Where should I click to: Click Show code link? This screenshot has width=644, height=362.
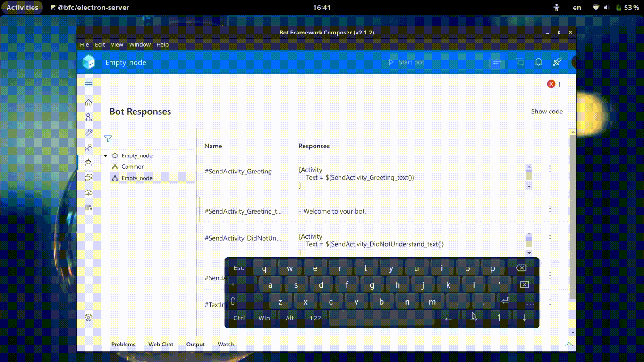547,112
